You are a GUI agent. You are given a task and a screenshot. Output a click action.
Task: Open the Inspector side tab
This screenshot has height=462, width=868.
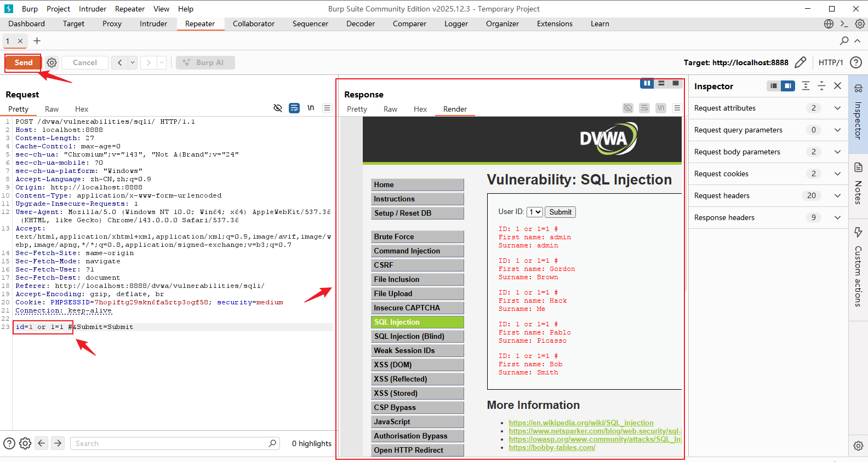point(858,113)
